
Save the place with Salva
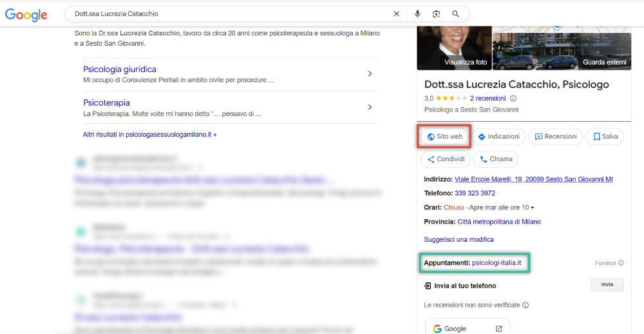pos(605,137)
